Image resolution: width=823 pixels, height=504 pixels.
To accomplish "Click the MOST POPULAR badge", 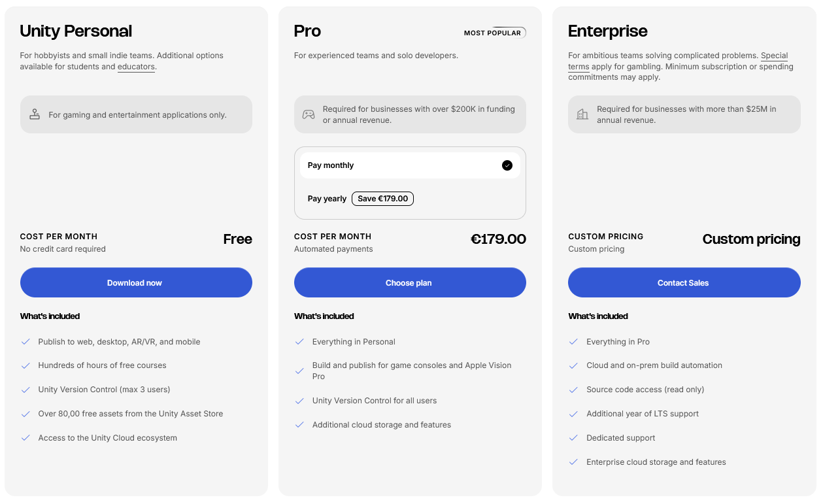I will [x=494, y=33].
